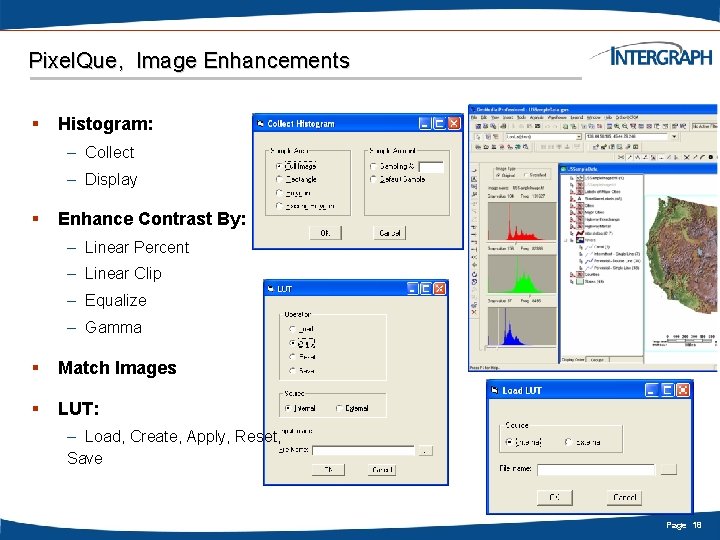The height and width of the screenshot is (540, 720).
Task: Click Zoom Out magnifier toolbar icon
Action: click(x=625, y=126)
